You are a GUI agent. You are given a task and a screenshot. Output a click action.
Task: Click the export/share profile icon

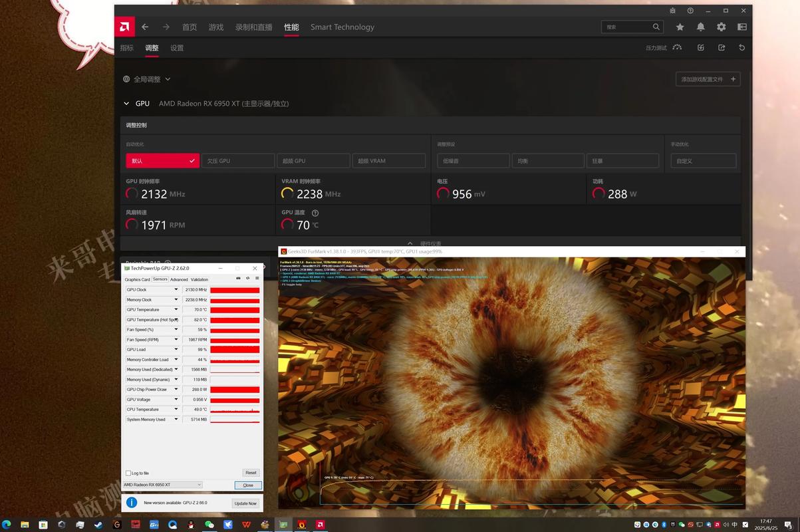(722, 47)
